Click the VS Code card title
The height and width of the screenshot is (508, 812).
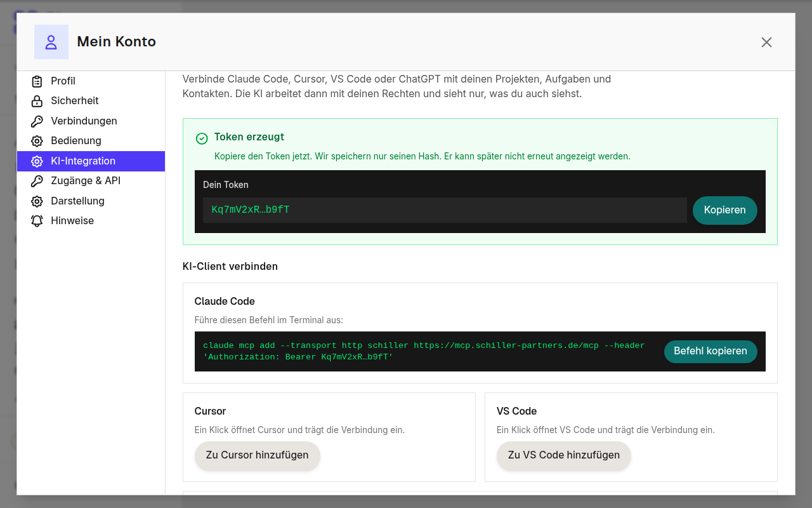tap(516, 411)
